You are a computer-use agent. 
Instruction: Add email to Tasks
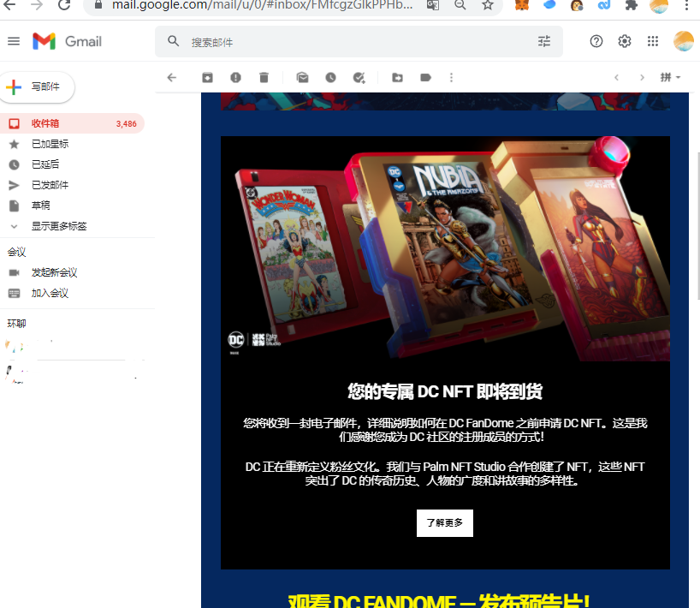pos(359,78)
